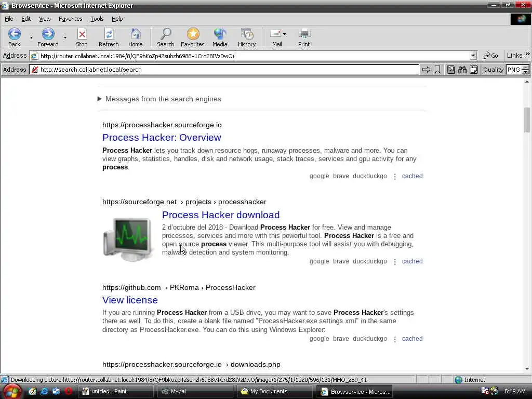The width and height of the screenshot is (532, 399).
Task: Expand the IE address bar dropdown
Action: click(x=473, y=56)
